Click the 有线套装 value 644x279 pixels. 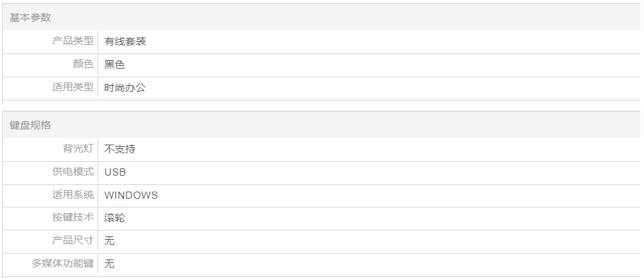click(x=126, y=41)
